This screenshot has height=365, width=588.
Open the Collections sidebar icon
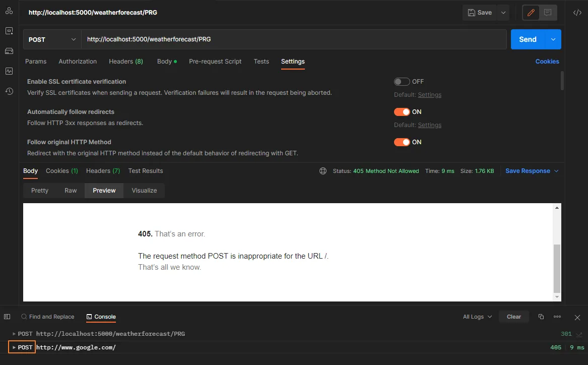point(9,11)
